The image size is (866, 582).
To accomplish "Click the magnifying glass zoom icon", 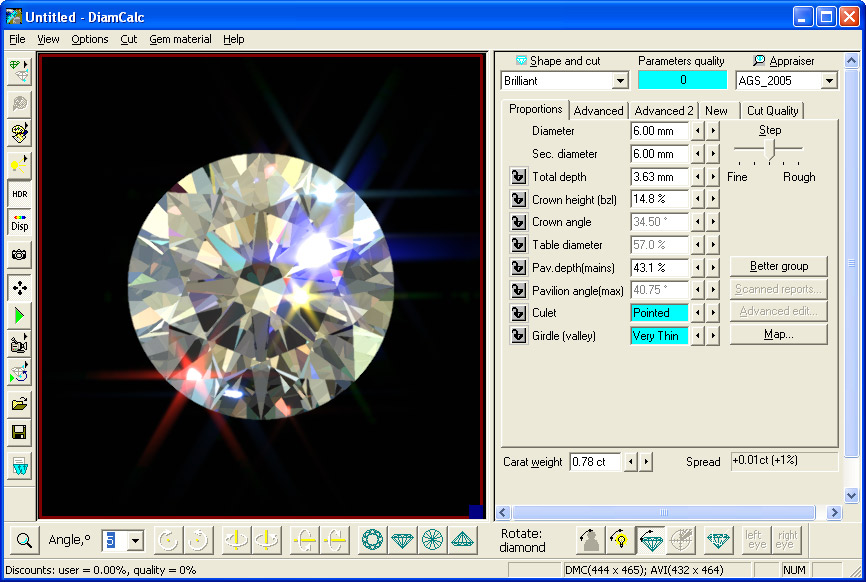I will (x=24, y=541).
